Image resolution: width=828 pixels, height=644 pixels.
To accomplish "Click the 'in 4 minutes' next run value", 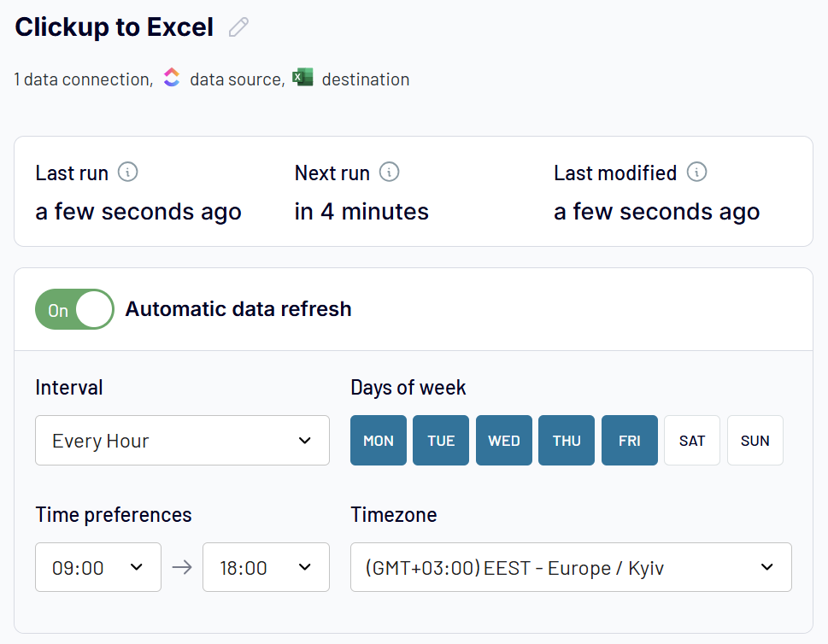I will (361, 212).
